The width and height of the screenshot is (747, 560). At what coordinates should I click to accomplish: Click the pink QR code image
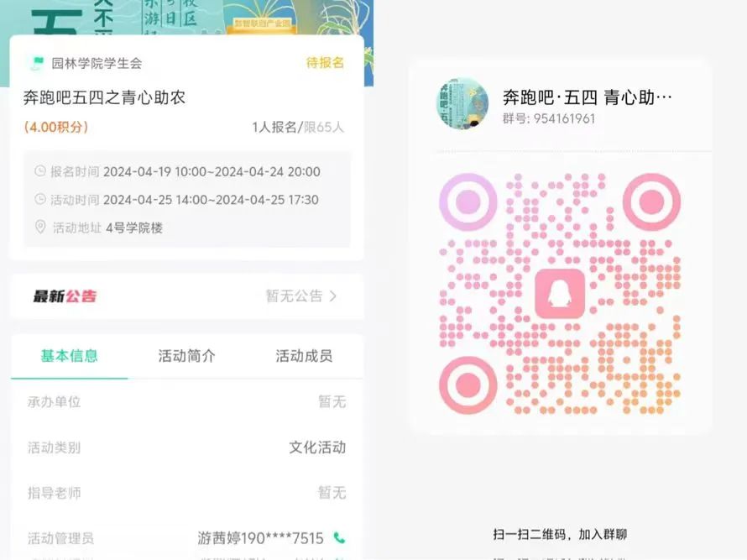[560, 293]
